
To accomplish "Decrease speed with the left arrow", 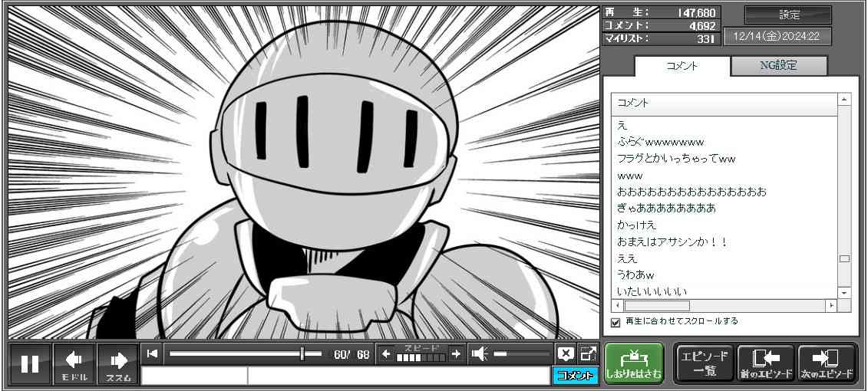I will pyautogui.click(x=386, y=353).
